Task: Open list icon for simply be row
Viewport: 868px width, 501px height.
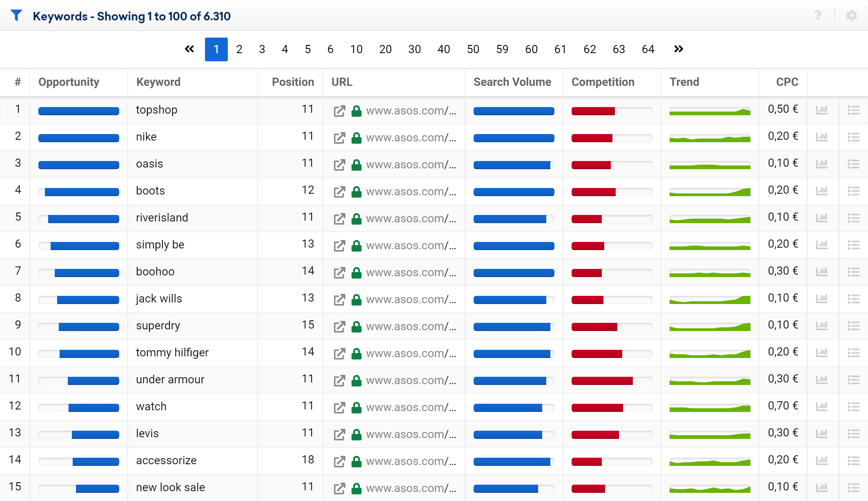Action: click(854, 245)
